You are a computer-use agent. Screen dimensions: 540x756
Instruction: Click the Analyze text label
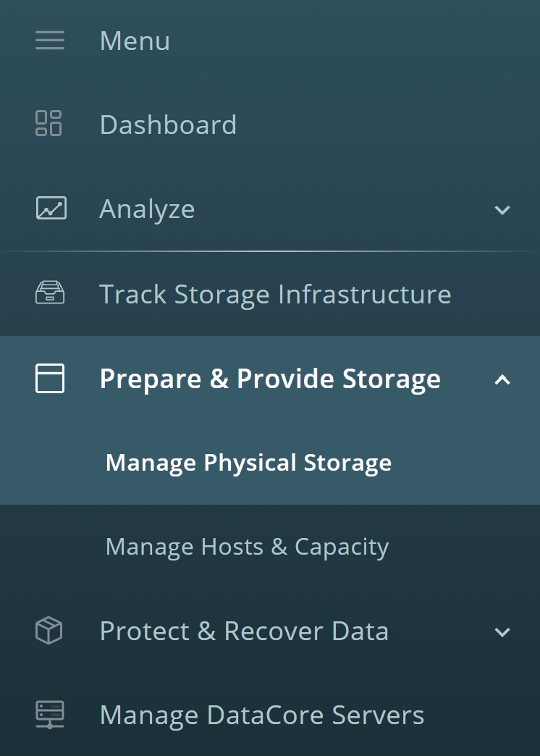tap(147, 209)
